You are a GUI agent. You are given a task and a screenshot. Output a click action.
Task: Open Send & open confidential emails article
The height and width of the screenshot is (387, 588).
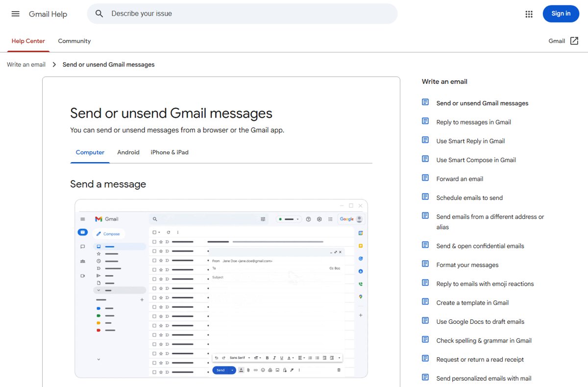point(480,246)
